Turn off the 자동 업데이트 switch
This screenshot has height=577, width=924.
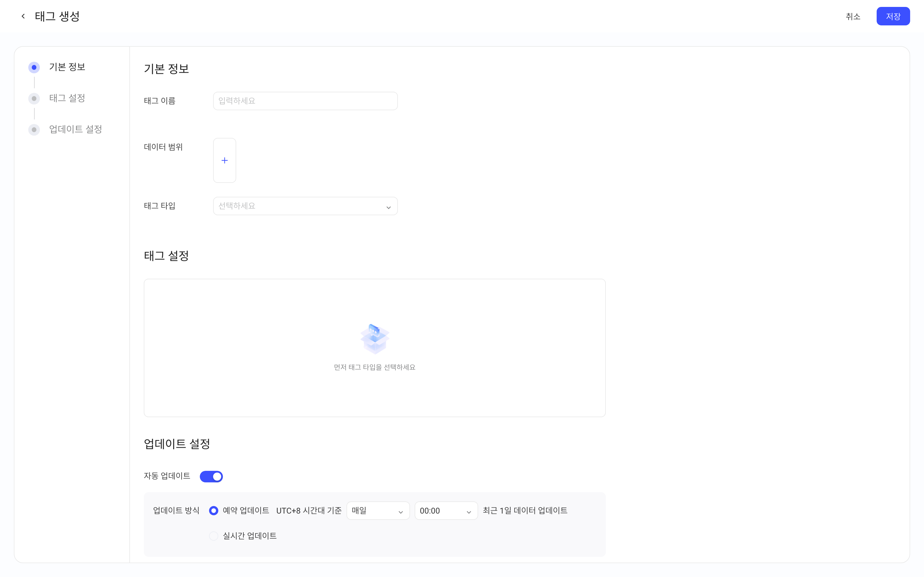(211, 476)
